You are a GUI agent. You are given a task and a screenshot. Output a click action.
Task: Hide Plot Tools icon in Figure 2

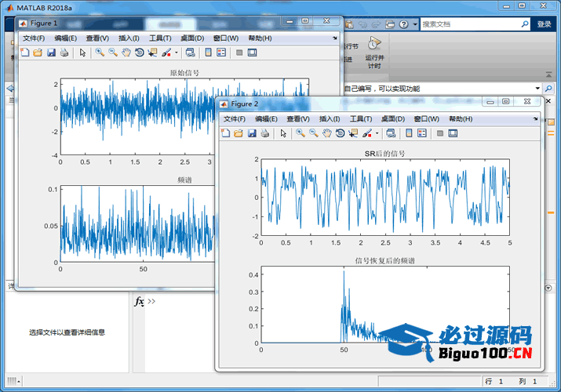[440, 133]
